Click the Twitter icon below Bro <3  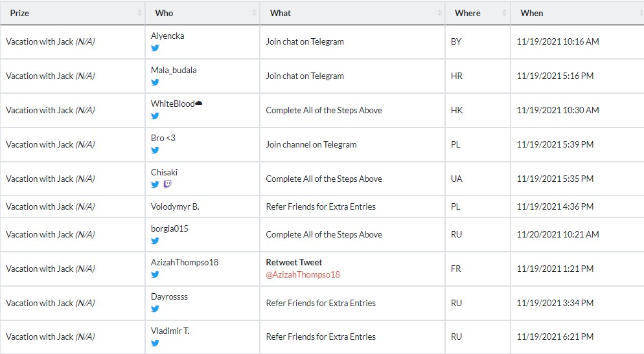(x=155, y=151)
